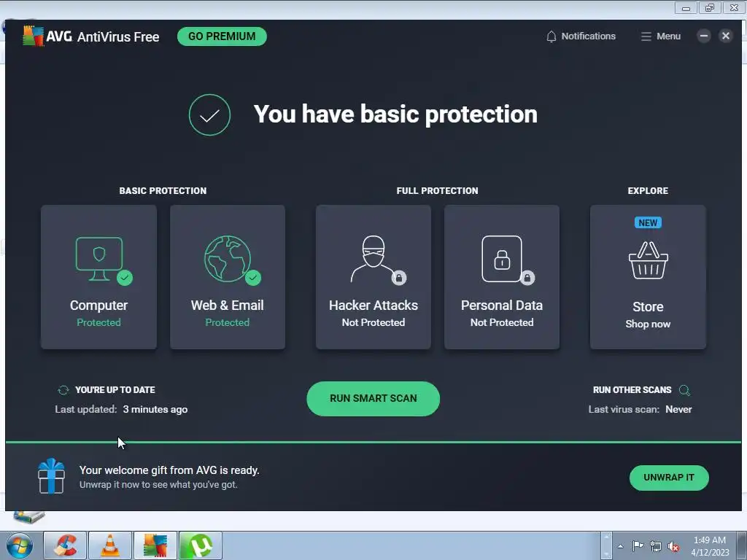
Task: Open uTorrent from the taskbar
Action: tap(200, 545)
